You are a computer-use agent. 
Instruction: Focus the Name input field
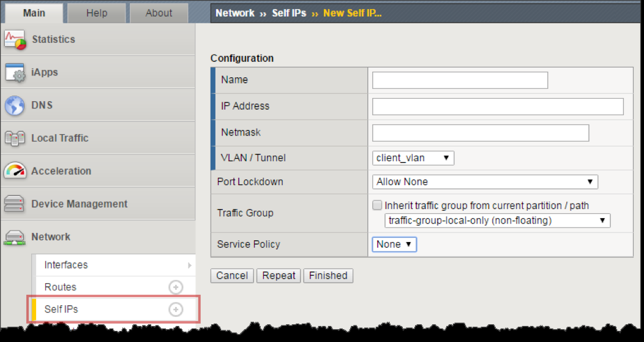tap(460, 80)
